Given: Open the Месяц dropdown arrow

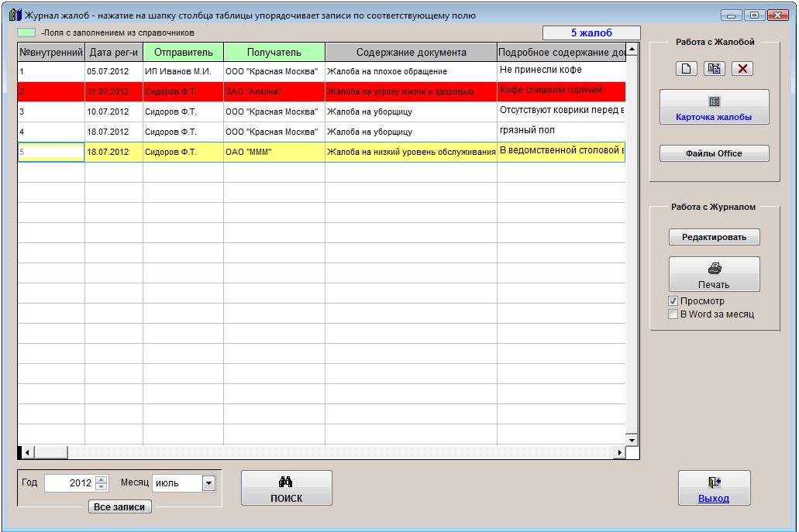Looking at the screenshot, I should [x=209, y=483].
